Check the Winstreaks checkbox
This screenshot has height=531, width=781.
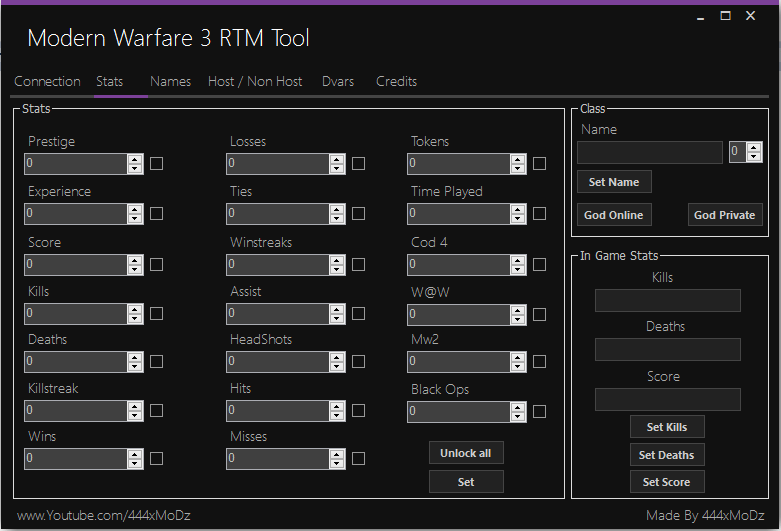(358, 265)
